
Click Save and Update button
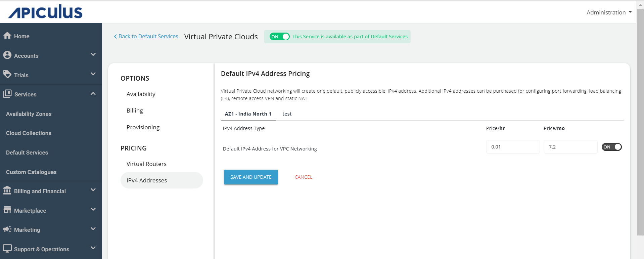(x=250, y=177)
